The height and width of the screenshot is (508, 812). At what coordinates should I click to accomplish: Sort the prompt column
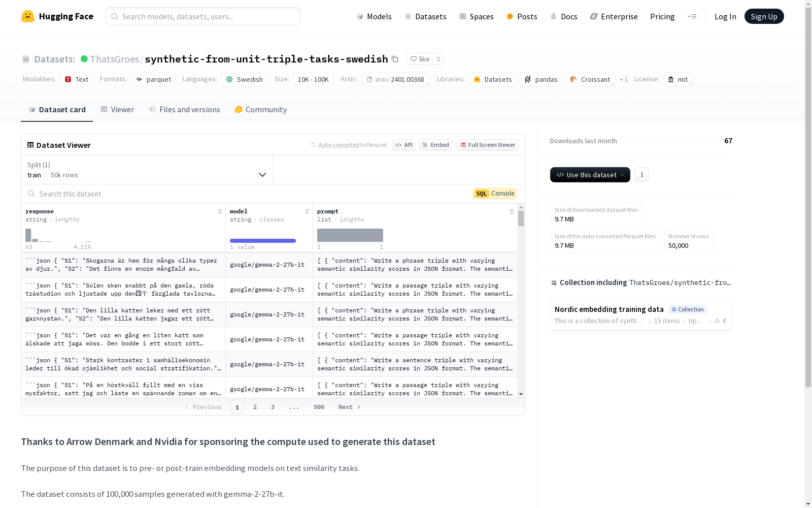(512, 211)
